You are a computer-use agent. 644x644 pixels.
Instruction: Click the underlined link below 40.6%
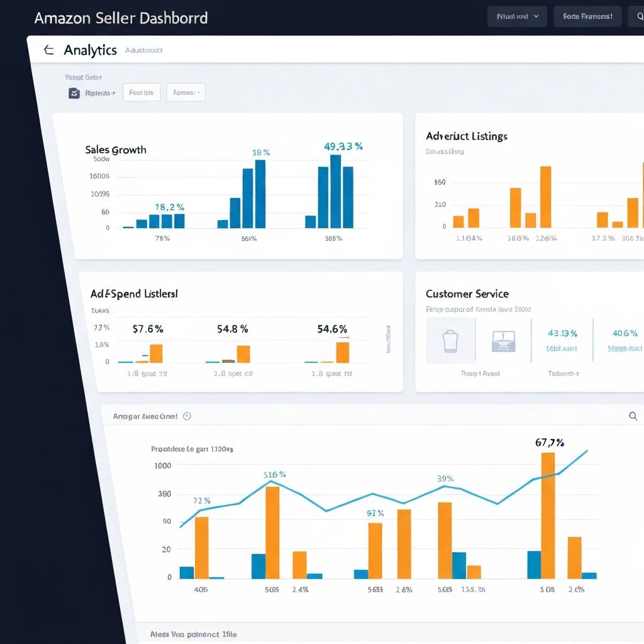click(625, 348)
